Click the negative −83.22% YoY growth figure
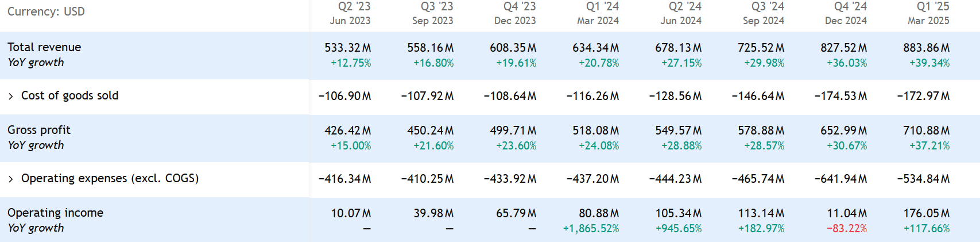 [846, 229]
